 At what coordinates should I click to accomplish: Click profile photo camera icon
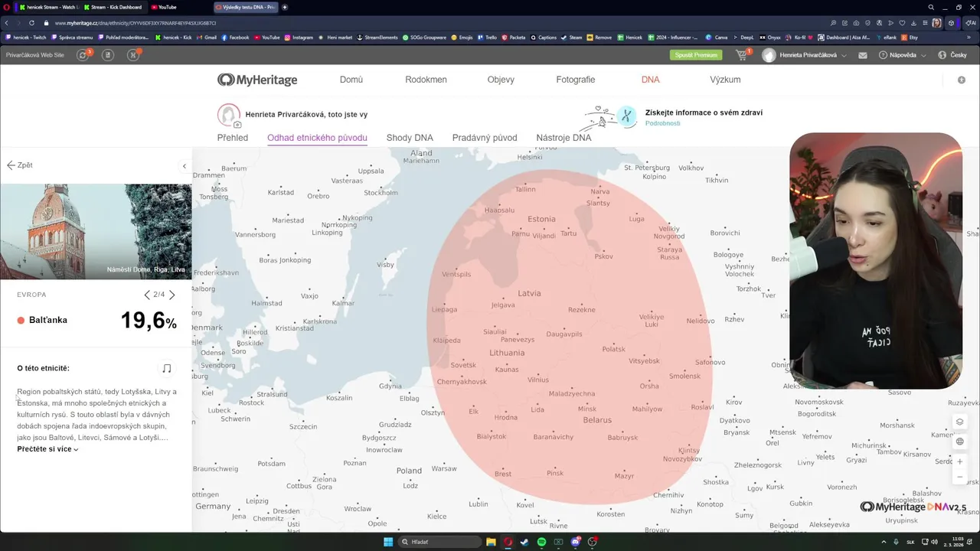(x=237, y=125)
